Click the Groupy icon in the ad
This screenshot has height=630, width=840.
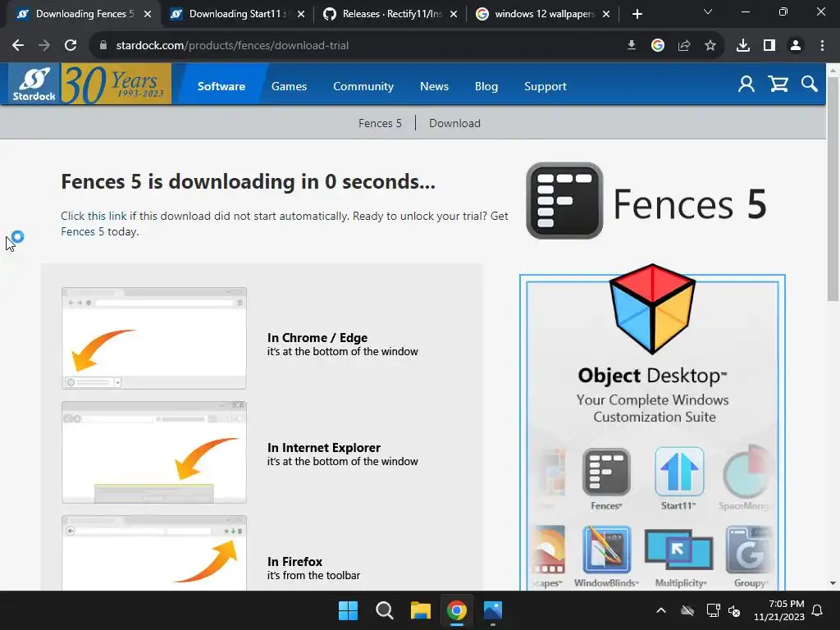(749, 550)
